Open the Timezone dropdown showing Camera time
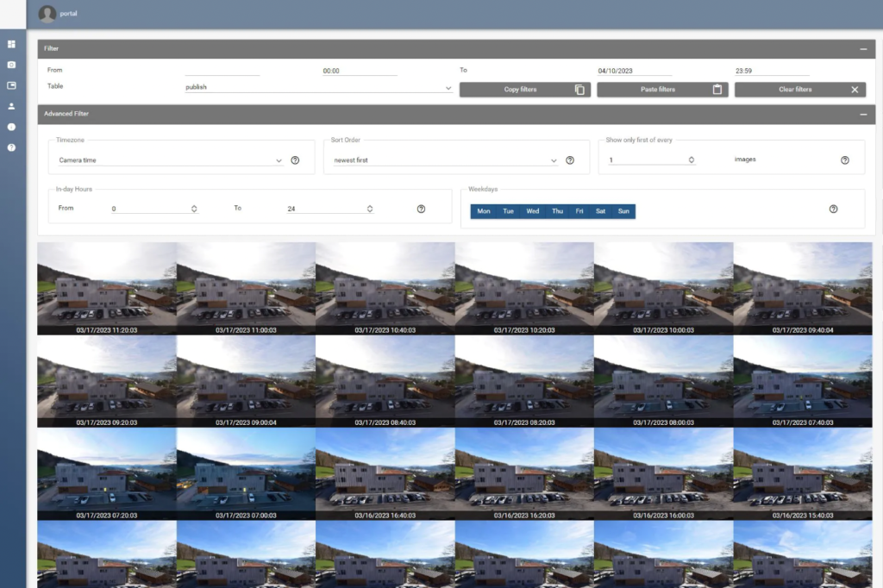 coord(170,160)
